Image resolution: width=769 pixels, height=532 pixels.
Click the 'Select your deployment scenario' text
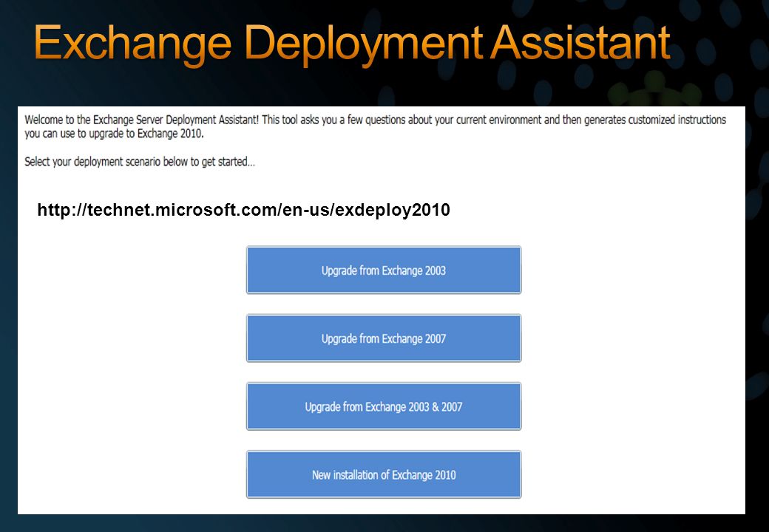pyautogui.click(x=140, y=162)
